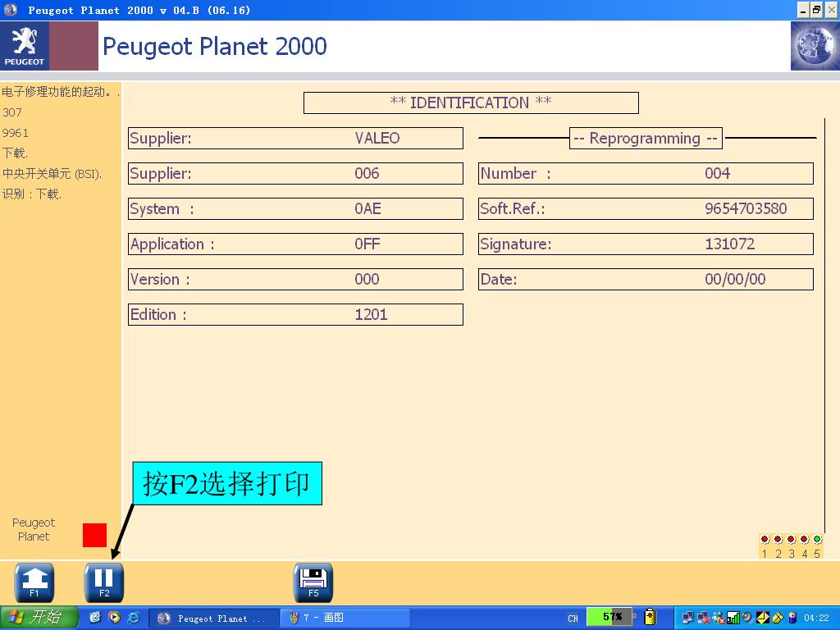Click the CH language indicator
Screen dimensions: 840x630
[x=573, y=619]
